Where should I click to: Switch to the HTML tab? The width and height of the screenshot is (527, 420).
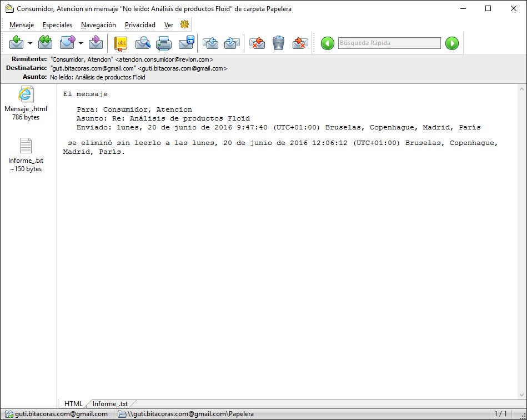point(73,403)
